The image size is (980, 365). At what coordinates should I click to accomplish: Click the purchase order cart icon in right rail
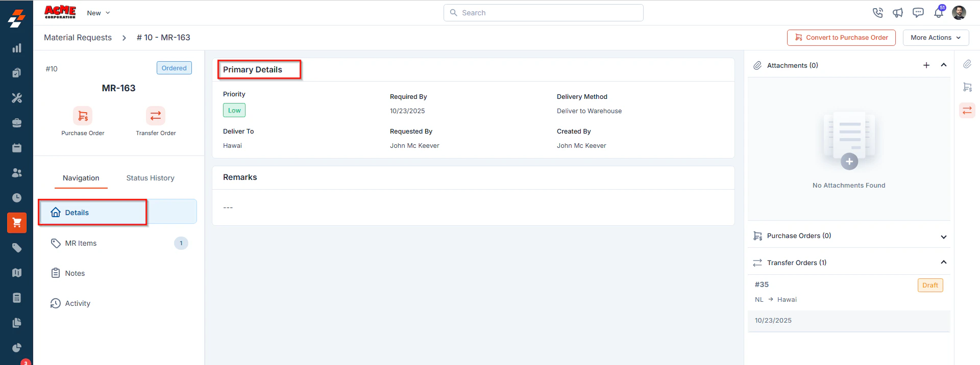pyautogui.click(x=967, y=87)
